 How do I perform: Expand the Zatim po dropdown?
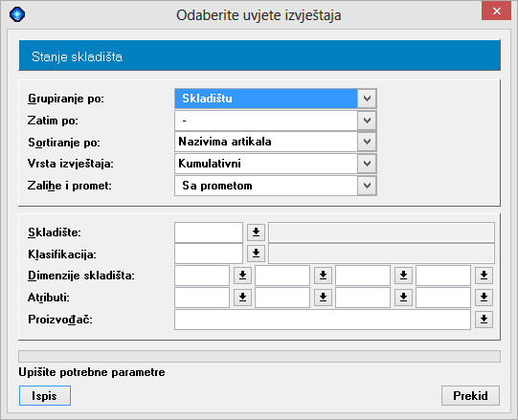pyautogui.click(x=367, y=121)
